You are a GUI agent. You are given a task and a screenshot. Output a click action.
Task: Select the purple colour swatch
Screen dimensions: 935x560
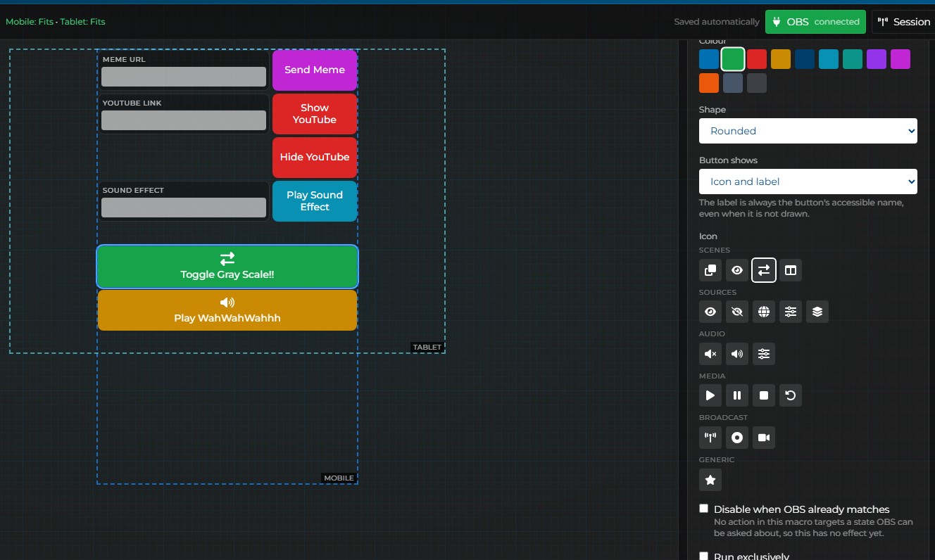pos(877,59)
